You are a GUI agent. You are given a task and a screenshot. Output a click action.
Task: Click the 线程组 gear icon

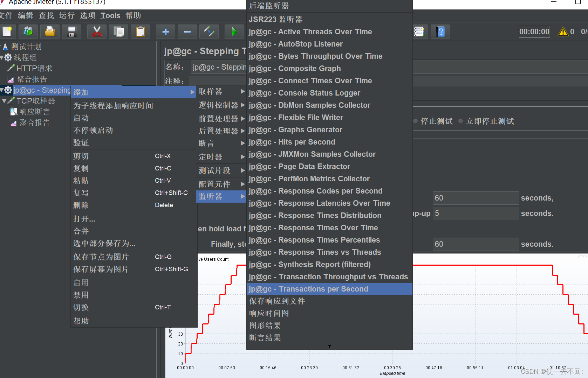coord(8,57)
